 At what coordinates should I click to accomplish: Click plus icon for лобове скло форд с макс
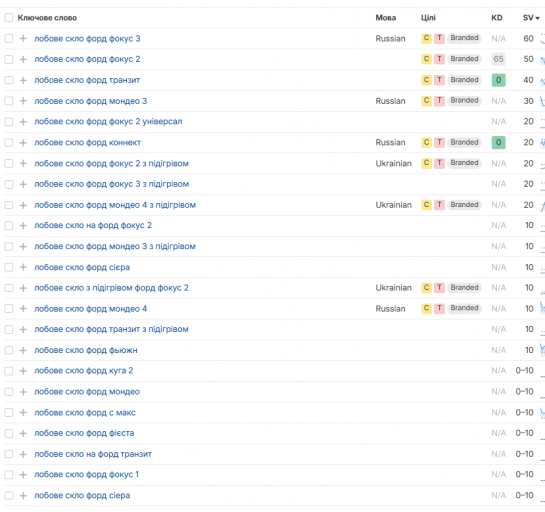(x=23, y=413)
